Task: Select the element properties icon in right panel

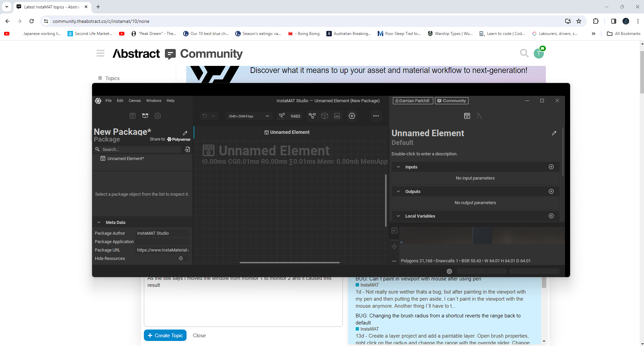Action: (467, 116)
